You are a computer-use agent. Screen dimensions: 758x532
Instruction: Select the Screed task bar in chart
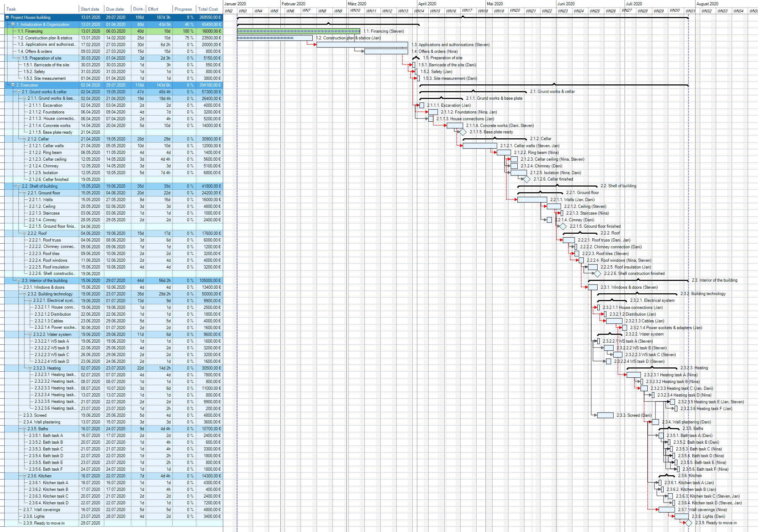(x=605, y=415)
